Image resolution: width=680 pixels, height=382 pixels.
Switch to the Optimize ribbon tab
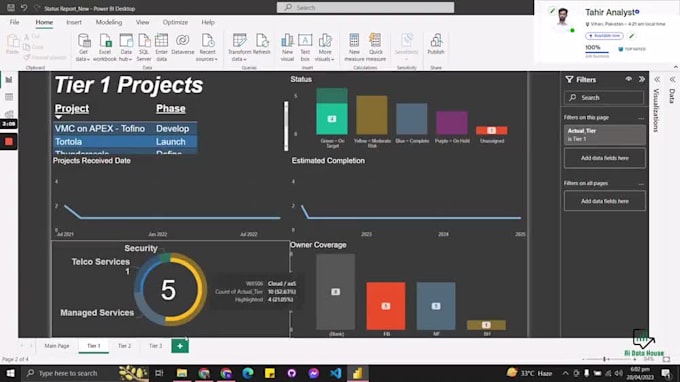click(x=175, y=22)
